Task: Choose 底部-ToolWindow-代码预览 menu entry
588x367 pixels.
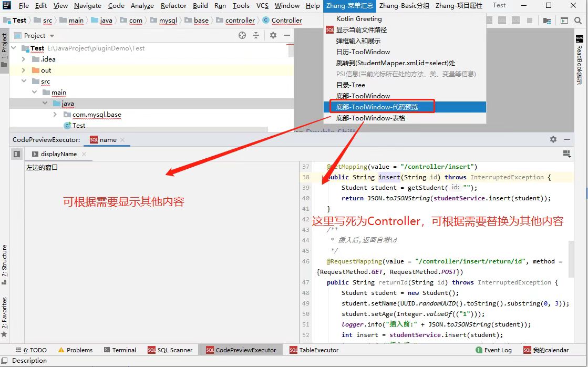Action: click(405, 107)
